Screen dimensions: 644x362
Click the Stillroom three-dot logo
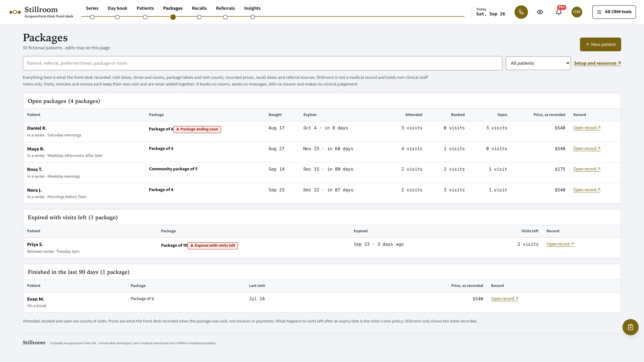(15, 12)
